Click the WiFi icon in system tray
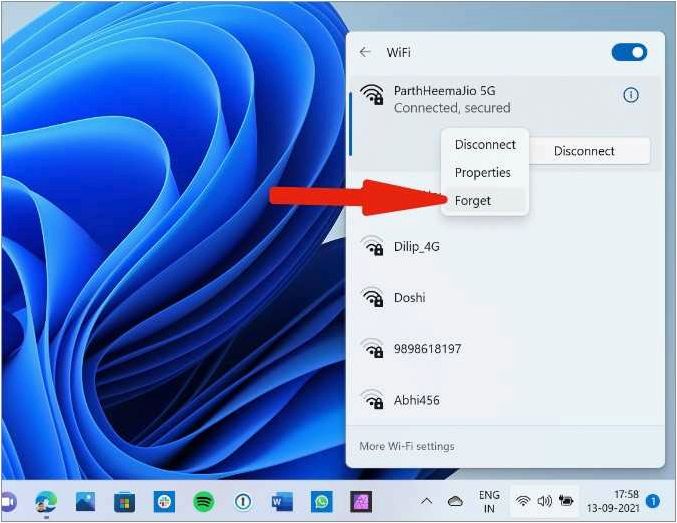This screenshot has height=523, width=677. 523,501
